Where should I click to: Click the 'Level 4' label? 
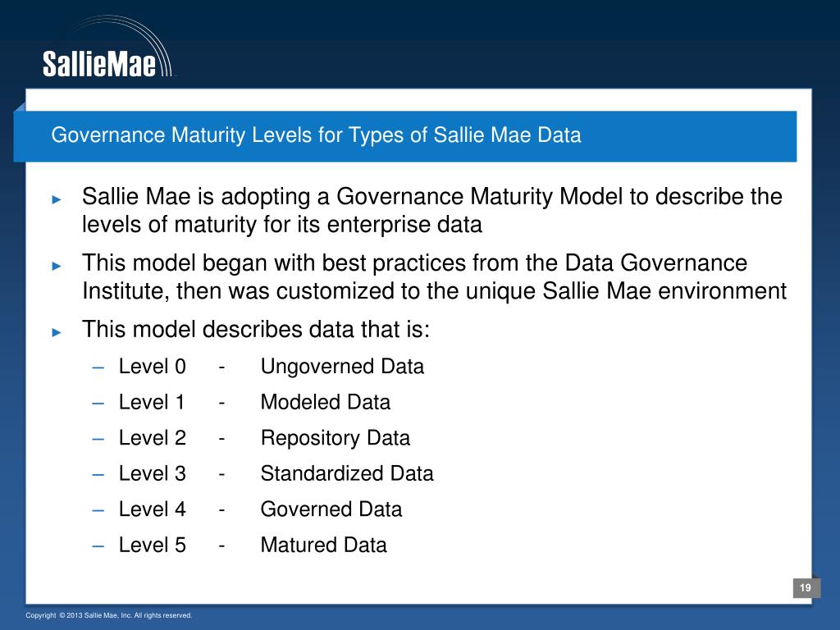(152, 509)
